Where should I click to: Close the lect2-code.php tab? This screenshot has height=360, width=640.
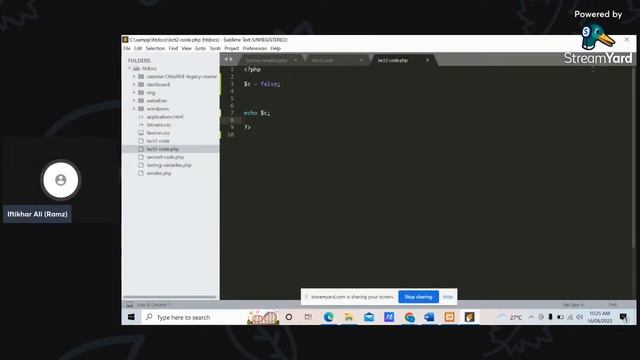coord(427,60)
